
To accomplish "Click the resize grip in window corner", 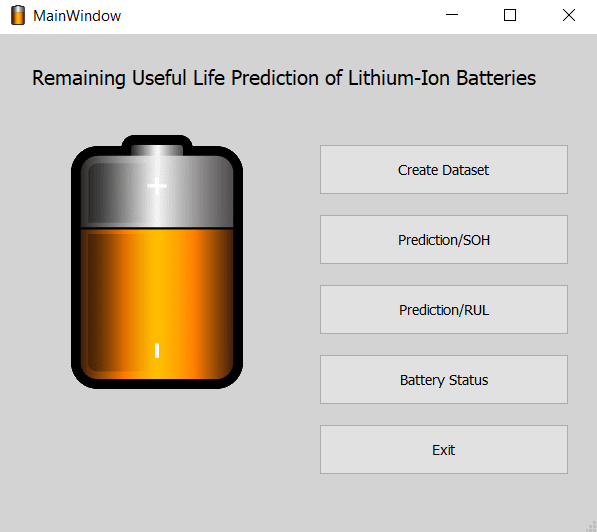I will [x=591, y=526].
